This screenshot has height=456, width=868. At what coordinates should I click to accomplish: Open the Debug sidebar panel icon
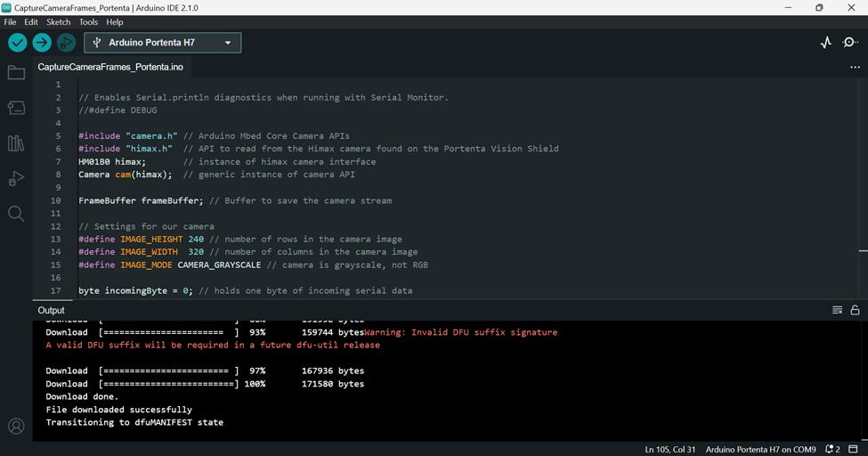16,178
